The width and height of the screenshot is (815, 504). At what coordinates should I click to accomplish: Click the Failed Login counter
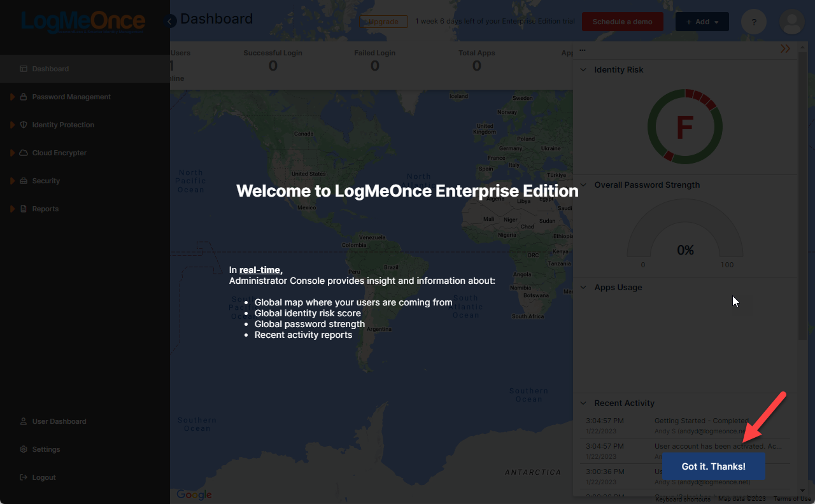374,61
